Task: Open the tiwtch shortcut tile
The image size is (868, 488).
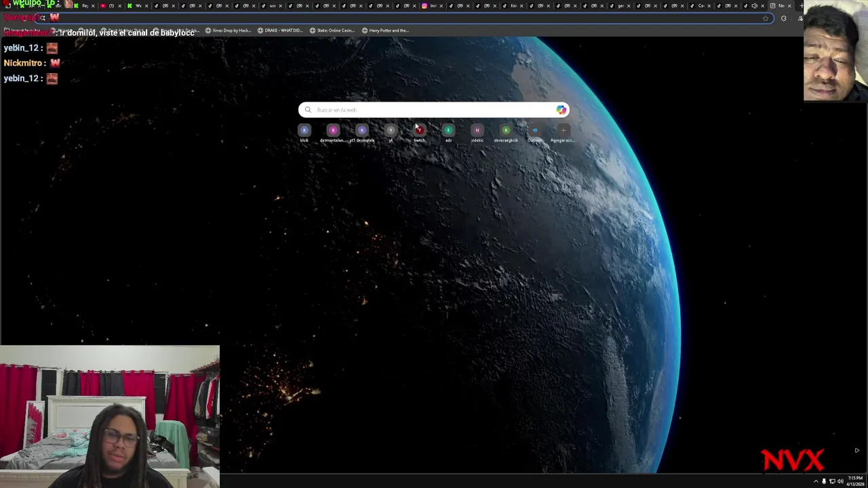Action: pyautogui.click(x=419, y=133)
